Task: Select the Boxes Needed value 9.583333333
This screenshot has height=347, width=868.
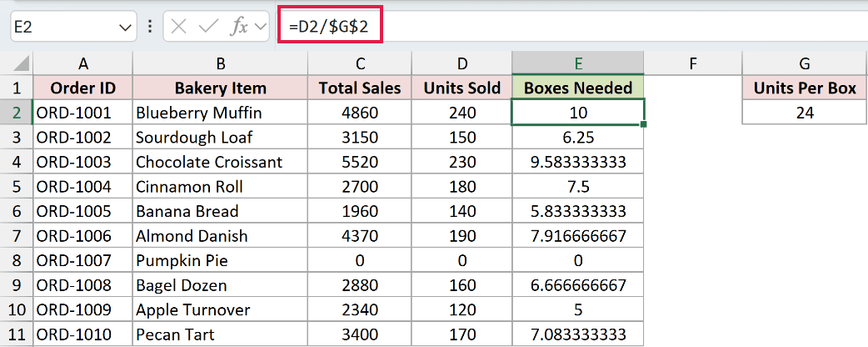Action: (578, 162)
